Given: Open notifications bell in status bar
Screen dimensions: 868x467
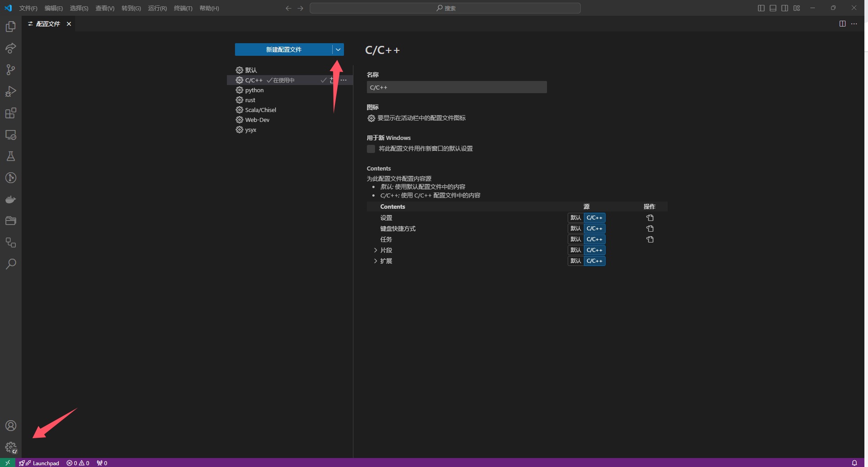Looking at the screenshot, I should point(854,463).
